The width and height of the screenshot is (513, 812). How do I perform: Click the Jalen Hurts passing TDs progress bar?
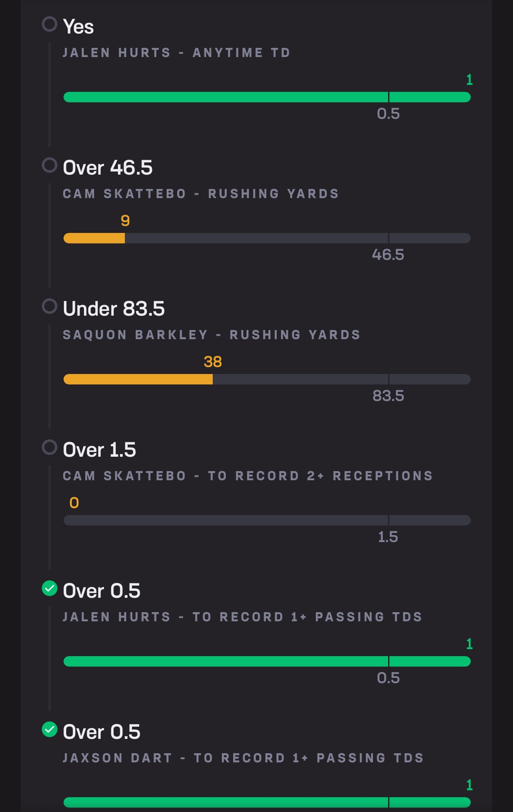[x=267, y=661]
